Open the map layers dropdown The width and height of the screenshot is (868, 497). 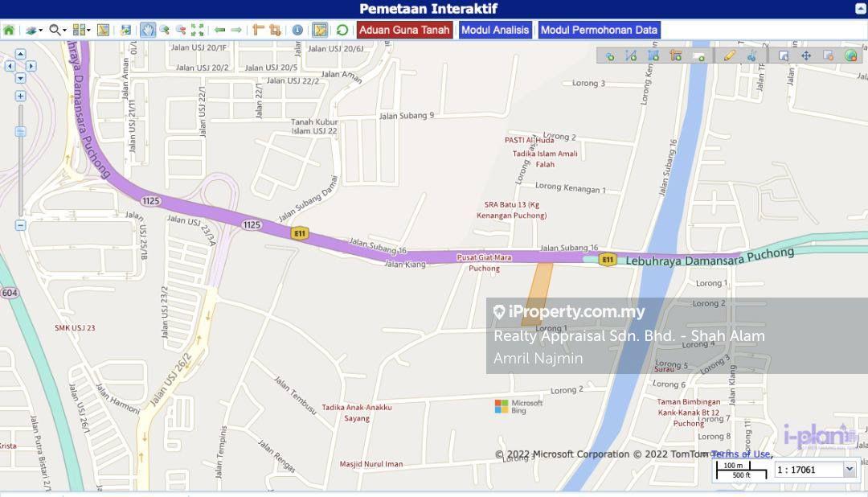click(x=33, y=30)
